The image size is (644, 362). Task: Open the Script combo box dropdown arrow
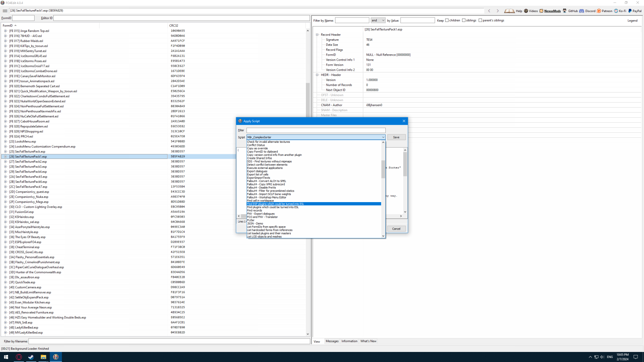pos(383,137)
